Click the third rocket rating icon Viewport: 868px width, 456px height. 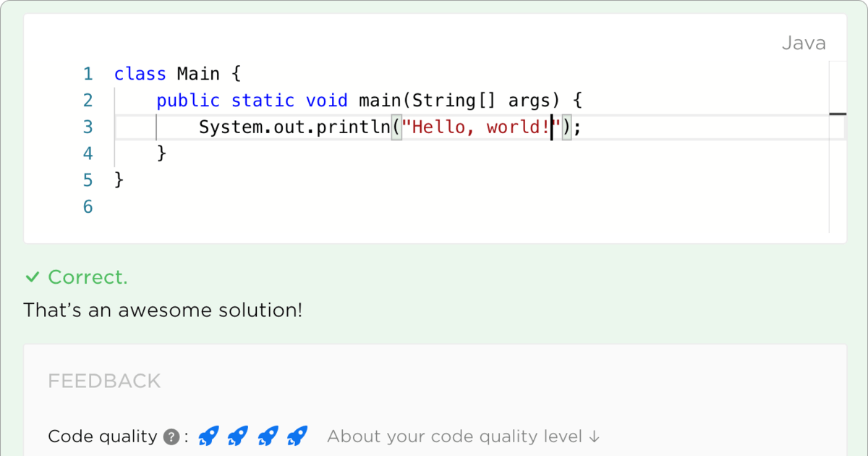click(268, 436)
